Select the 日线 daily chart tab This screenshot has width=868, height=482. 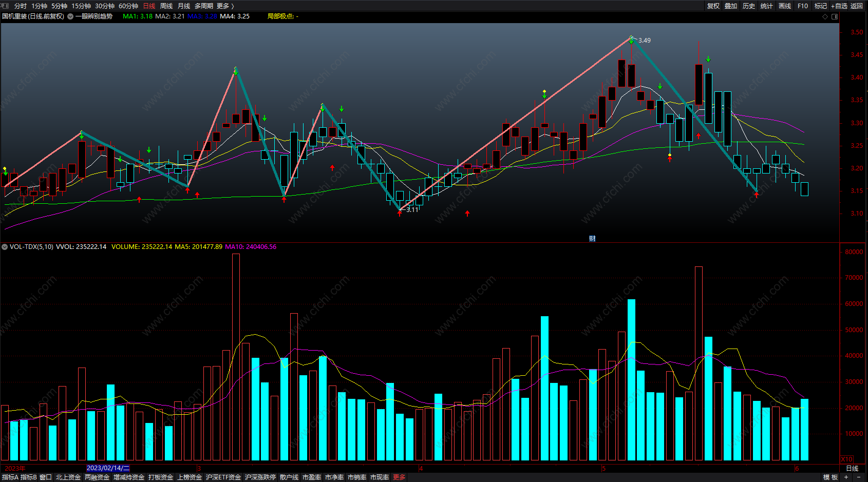tap(149, 6)
